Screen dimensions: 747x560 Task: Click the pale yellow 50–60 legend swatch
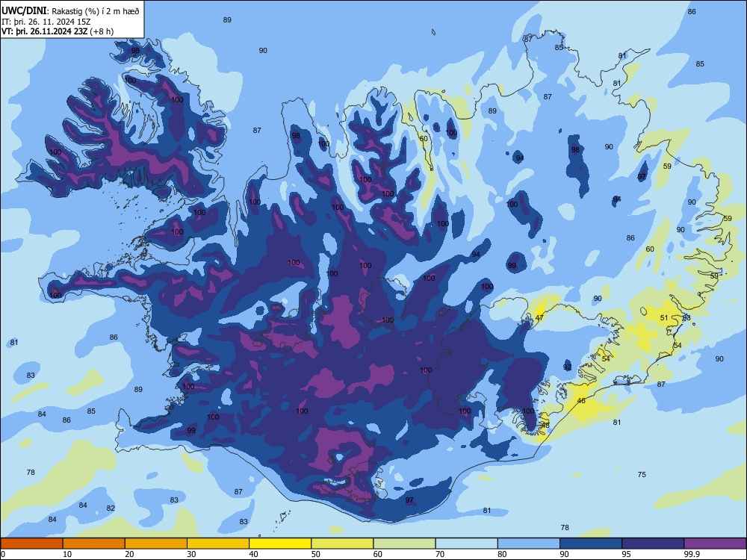[x=342, y=544]
